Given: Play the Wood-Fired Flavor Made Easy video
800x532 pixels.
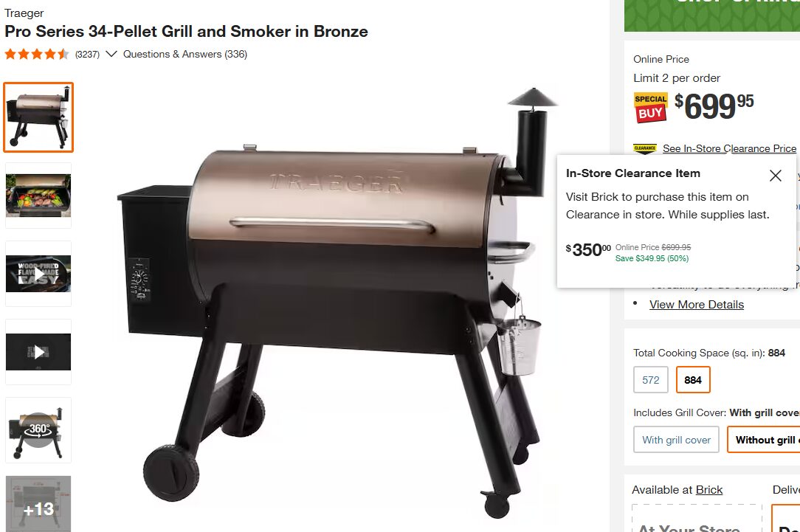Looking at the screenshot, I should click(x=38, y=274).
